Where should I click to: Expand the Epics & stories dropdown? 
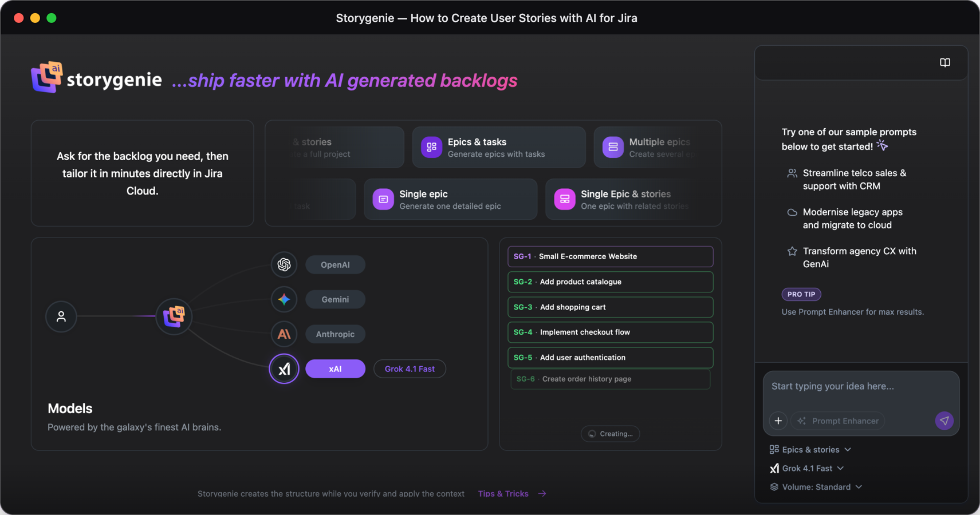[809, 449]
